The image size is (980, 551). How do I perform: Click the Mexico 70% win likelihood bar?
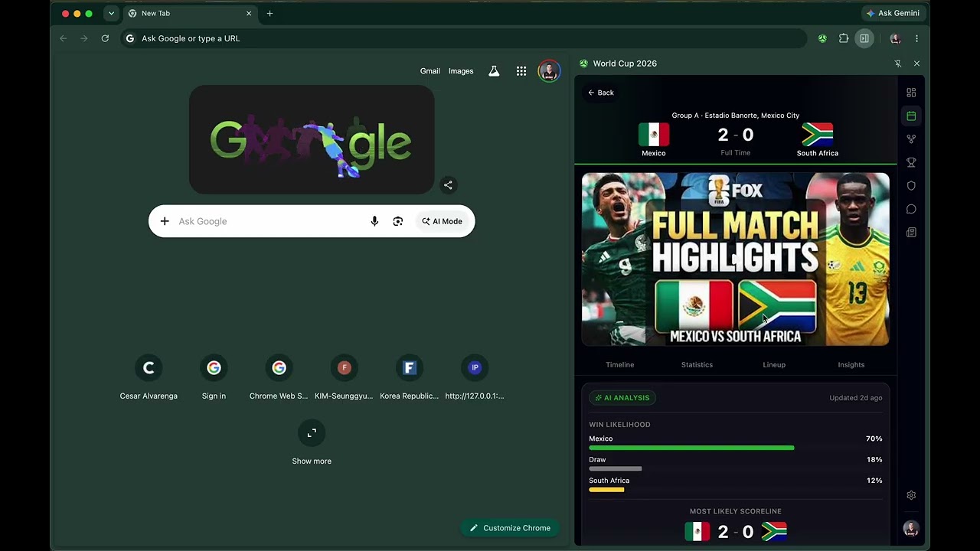point(691,448)
